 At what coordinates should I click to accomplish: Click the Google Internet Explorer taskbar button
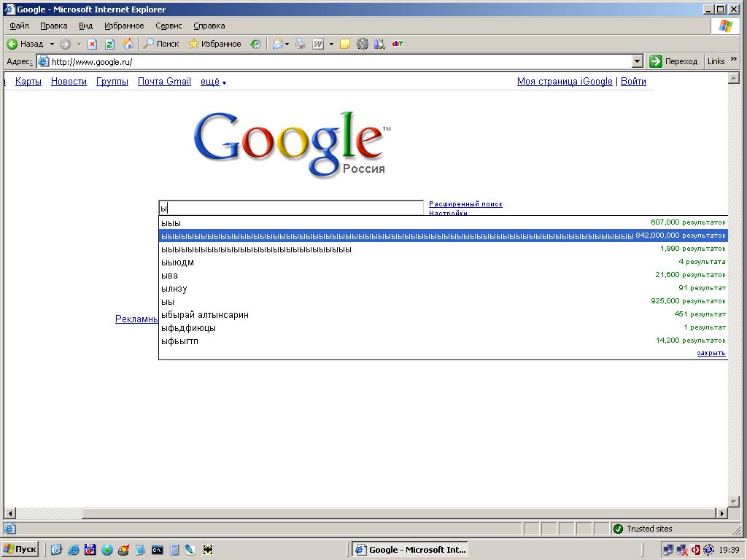pyautogui.click(x=410, y=550)
